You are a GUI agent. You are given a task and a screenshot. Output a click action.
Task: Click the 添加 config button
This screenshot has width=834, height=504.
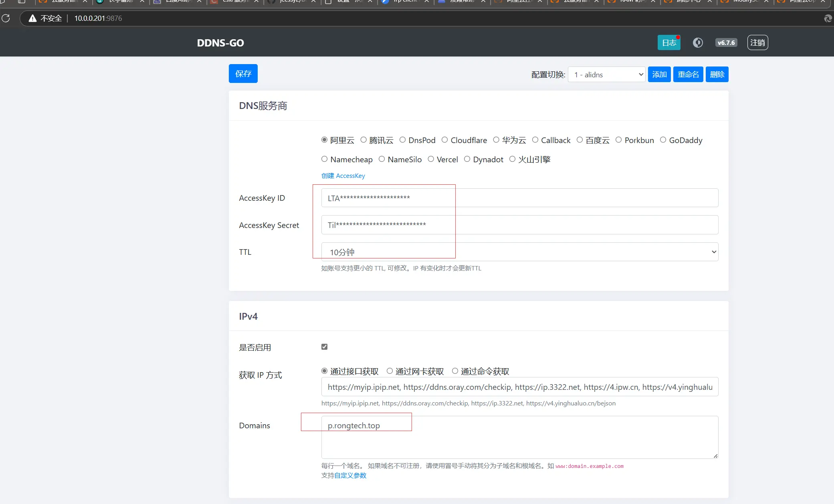659,75
